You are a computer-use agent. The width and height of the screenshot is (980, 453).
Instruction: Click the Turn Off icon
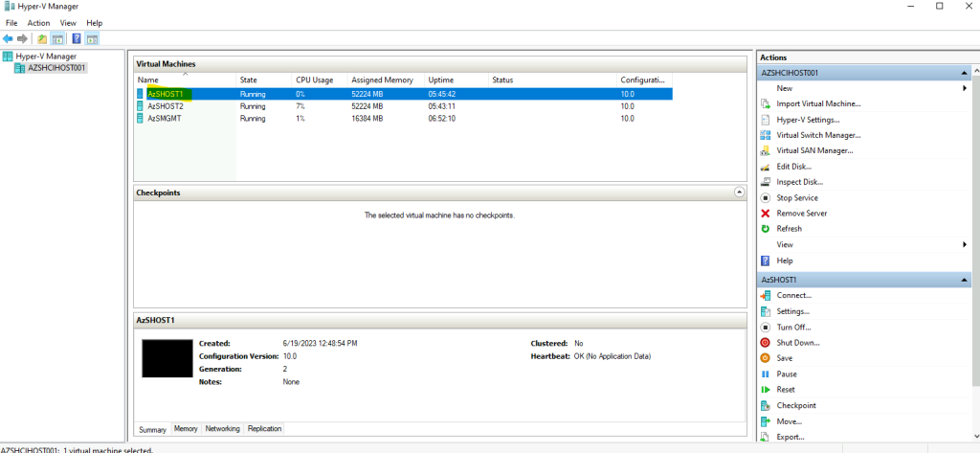(765, 328)
